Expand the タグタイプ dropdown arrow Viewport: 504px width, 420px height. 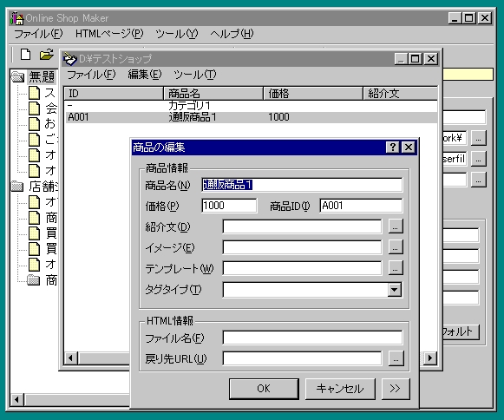(x=395, y=290)
